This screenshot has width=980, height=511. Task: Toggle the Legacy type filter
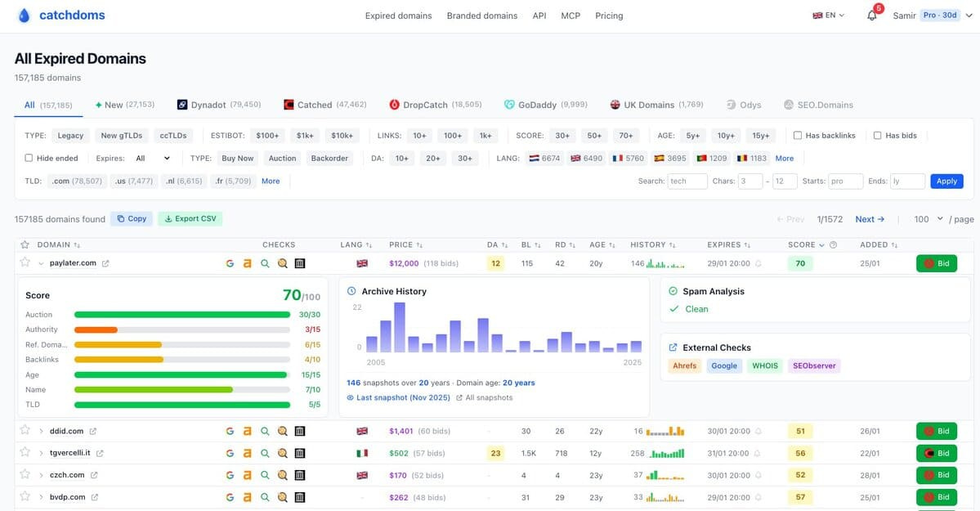point(70,135)
